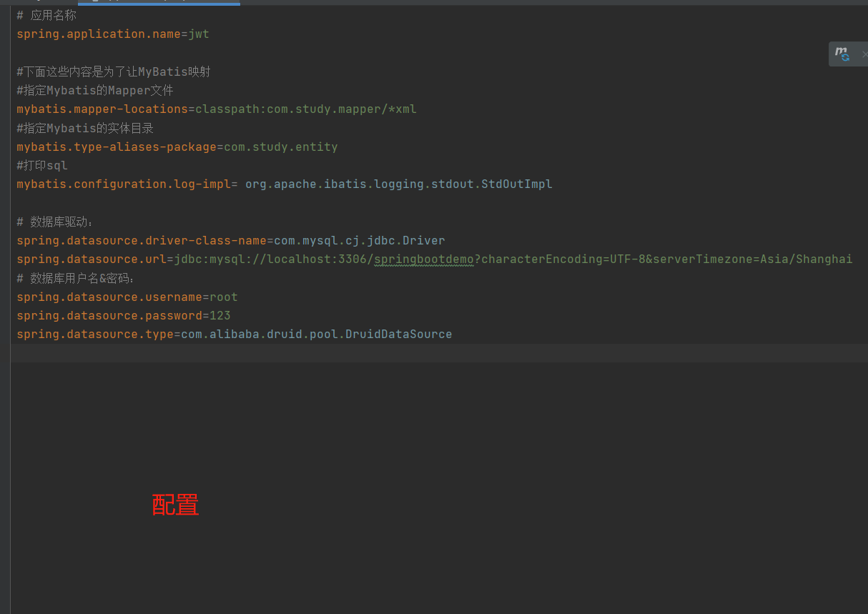Click the underlined word 'springbootdemo'
Screen dimensions: 868x614
[x=424, y=259]
